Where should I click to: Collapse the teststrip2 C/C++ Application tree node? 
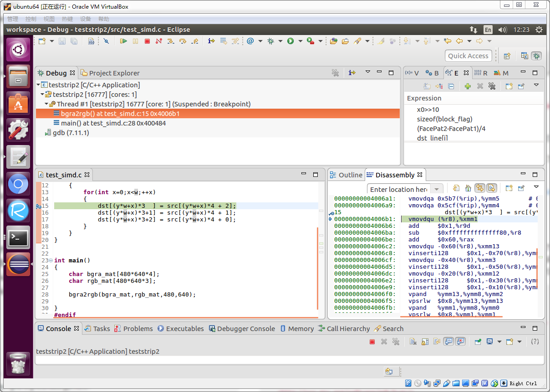click(x=38, y=85)
